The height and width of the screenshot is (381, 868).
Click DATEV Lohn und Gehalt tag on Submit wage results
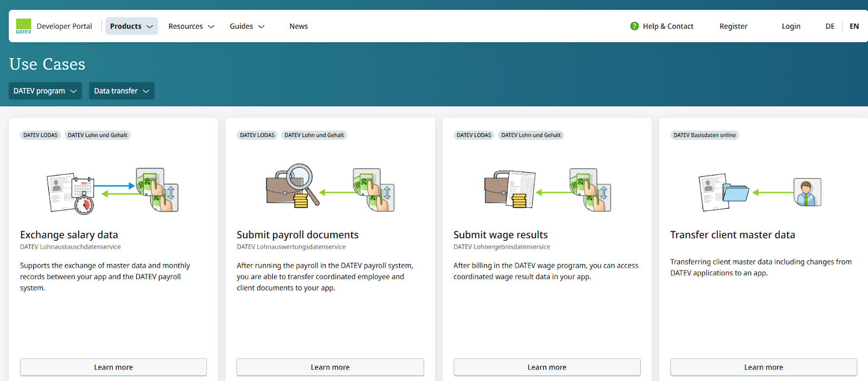pyautogui.click(x=531, y=135)
